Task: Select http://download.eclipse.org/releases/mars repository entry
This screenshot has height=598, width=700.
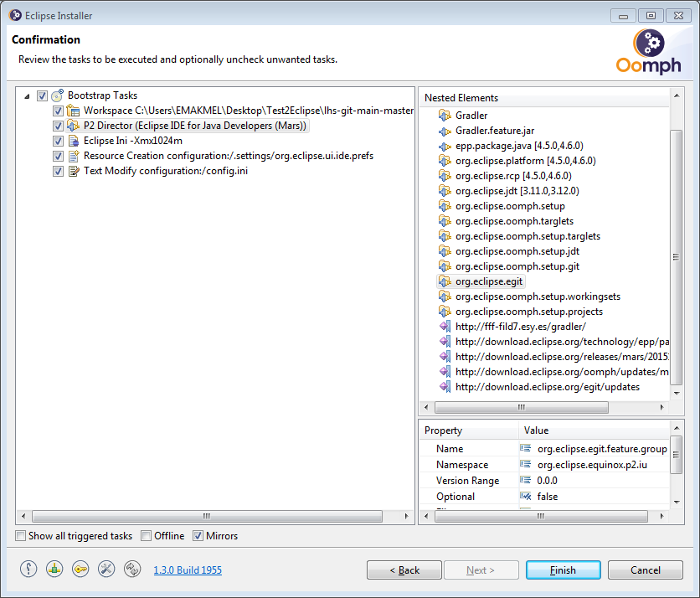Action: [562, 357]
